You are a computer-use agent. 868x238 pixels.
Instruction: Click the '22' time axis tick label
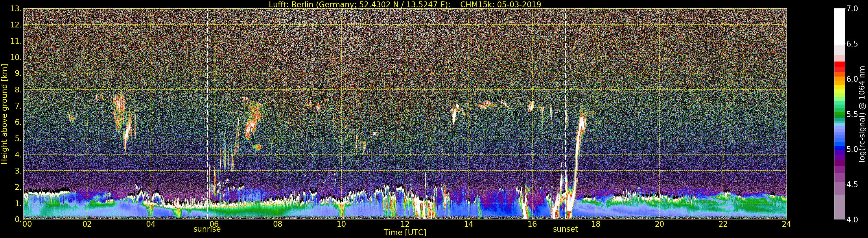(x=723, y=224)
